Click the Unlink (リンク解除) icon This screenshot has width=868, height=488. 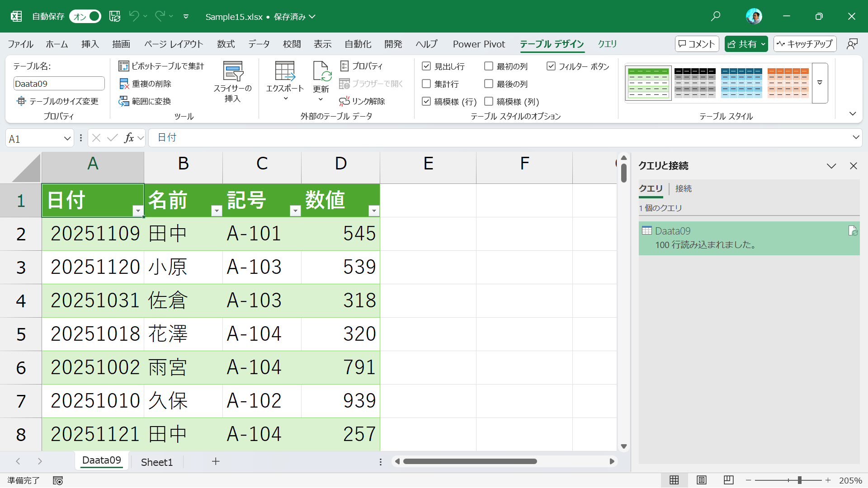click(x=344, y=101)
